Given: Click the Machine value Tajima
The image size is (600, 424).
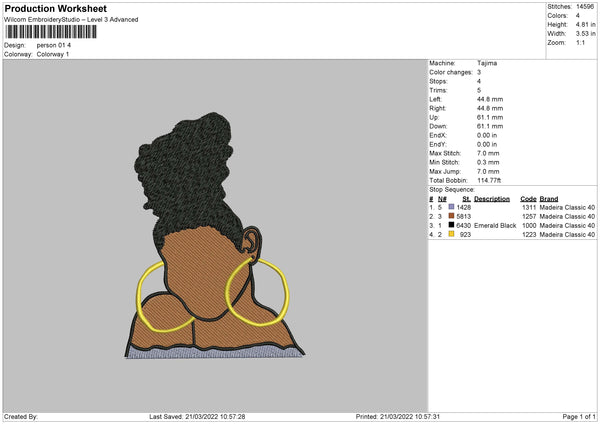Looking at the screenshot, I should (x=487, y=63).
